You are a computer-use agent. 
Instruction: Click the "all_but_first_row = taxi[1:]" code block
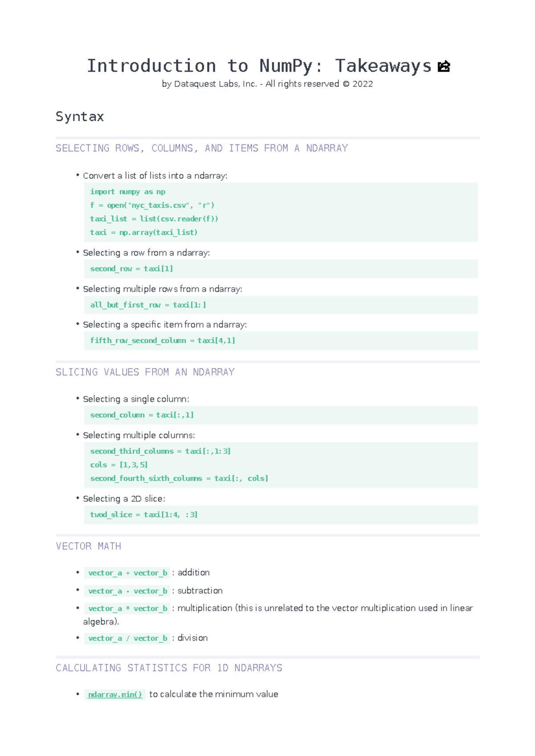[x=148, y=305]
